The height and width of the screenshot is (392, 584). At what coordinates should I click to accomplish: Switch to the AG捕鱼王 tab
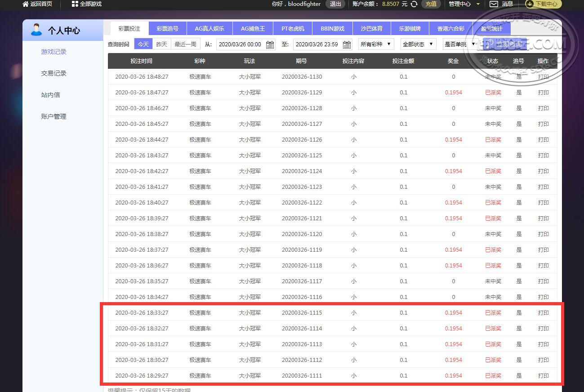click(x=253, y=29)
